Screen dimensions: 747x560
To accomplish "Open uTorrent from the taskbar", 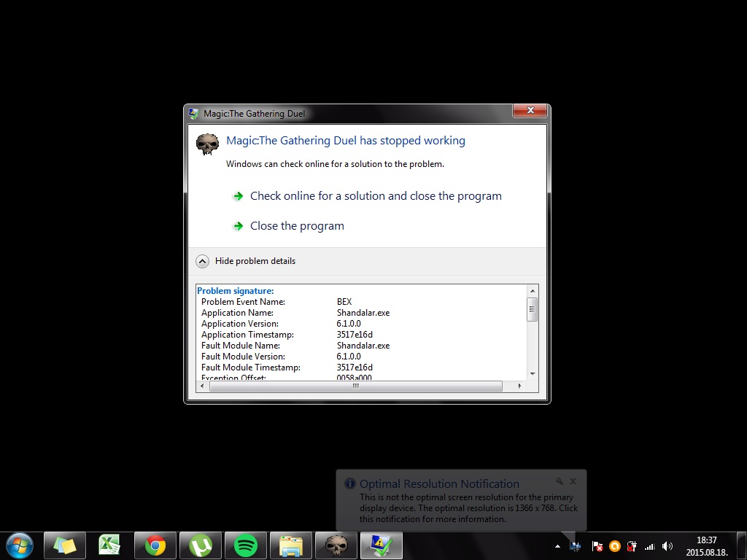I will (201, 545).
